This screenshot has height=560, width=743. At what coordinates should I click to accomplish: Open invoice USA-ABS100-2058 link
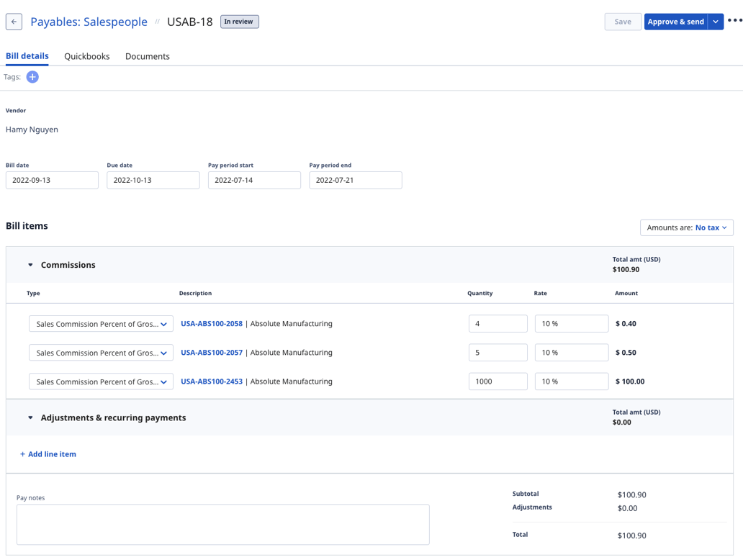[x=211, y=323]
